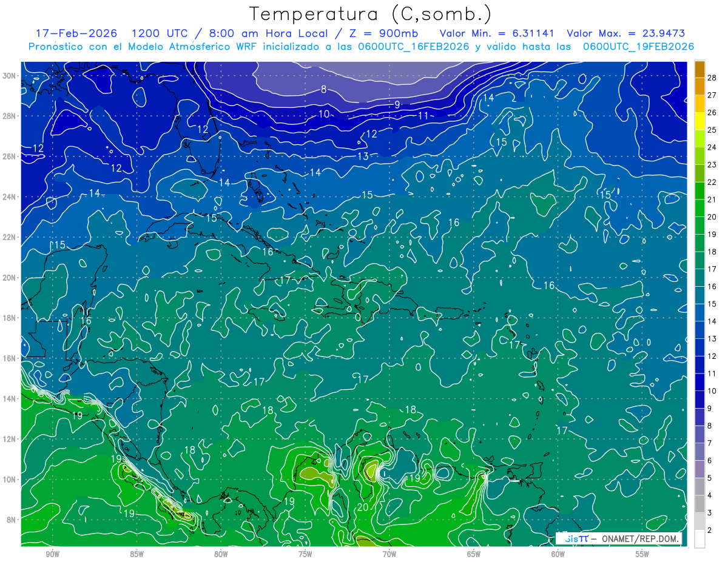
Task: Click the brown-orange swatch above legend label 28
Action: pyautogui.click(x=699, y=69)
